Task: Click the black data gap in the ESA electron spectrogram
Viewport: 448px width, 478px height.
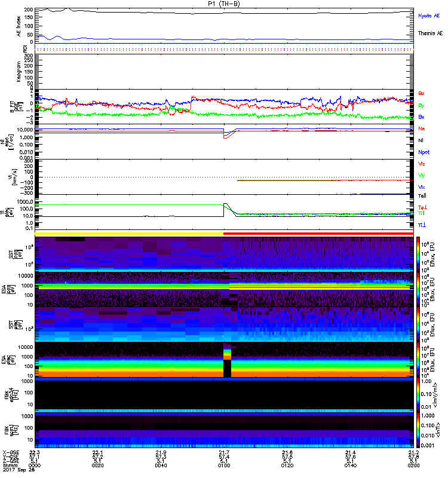Action: click(x=228, y=368)
